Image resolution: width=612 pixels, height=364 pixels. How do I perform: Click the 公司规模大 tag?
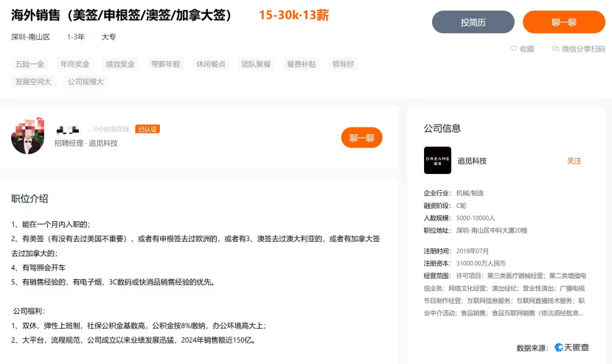86,82
